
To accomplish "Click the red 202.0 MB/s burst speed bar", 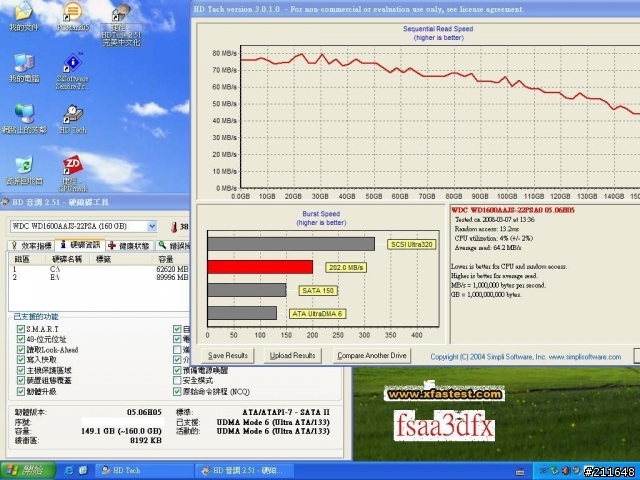I will (260, 267).
